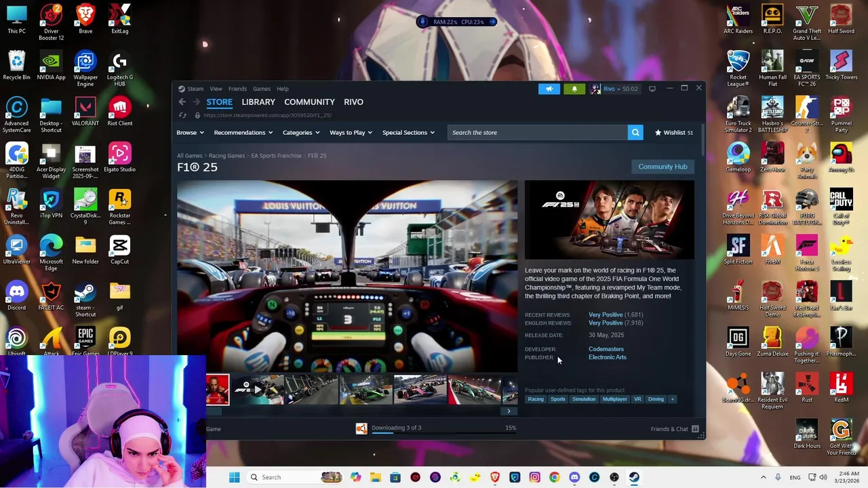The height and width of the screenshot is (488, 868).
Task: Open Rockstar Games launcher icon
Action: (x=120, y=207)
